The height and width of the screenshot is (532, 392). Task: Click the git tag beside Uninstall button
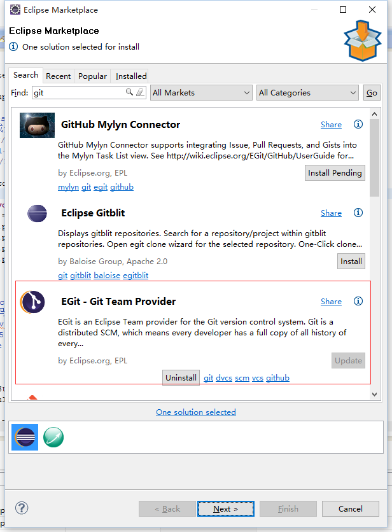point(208,378)
